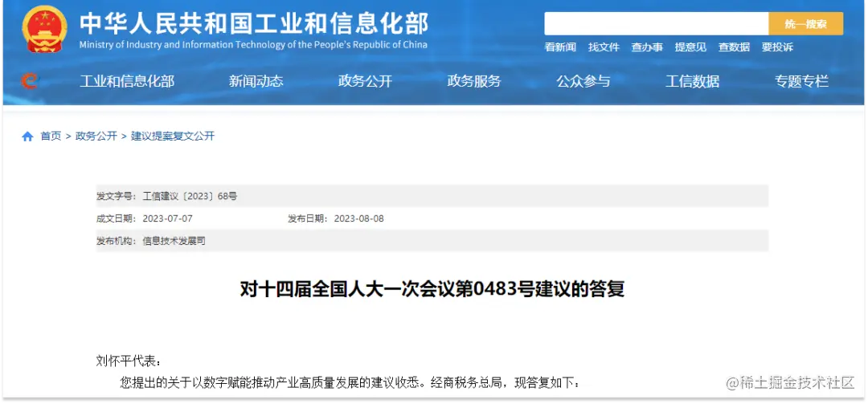This screenshot has height=404, width=868.
Task: Open the 专题专栏 menu item
Action: tap(801, 81)
